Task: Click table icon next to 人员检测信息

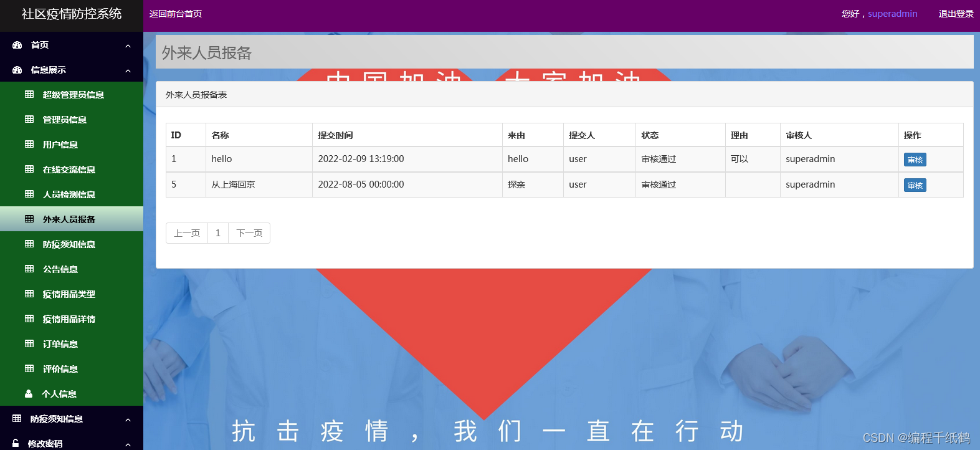Action: [x=29, y=194]
